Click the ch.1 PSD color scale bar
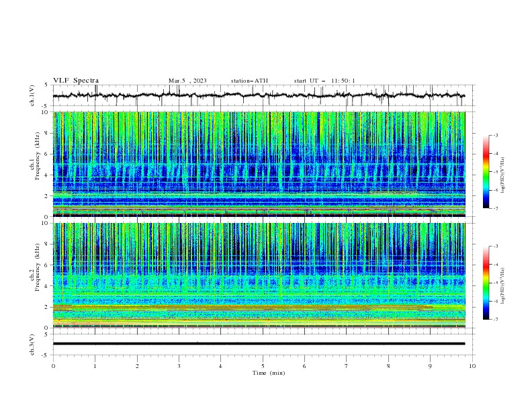 tap(486, 172)
